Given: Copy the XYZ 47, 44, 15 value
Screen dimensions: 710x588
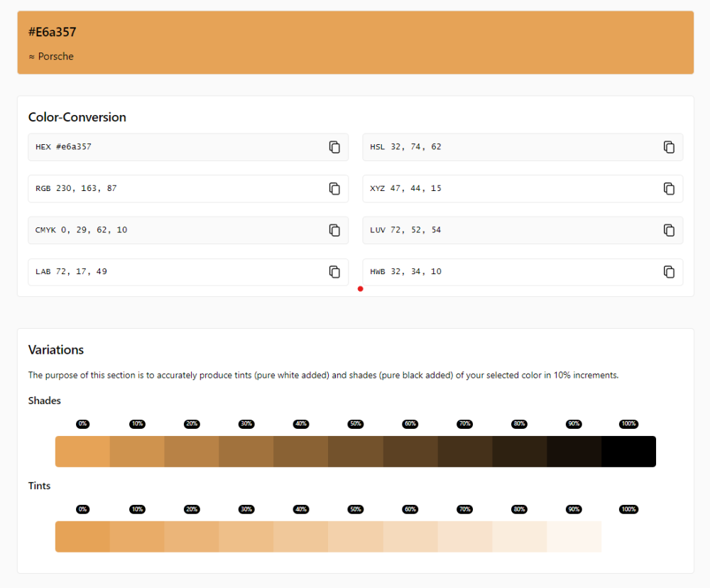Looking at the screenshot, I should click(669, 189).
